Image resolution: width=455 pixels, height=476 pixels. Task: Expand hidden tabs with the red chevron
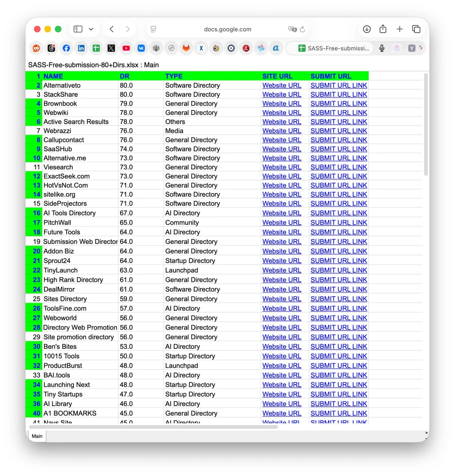tap(421, 48)
